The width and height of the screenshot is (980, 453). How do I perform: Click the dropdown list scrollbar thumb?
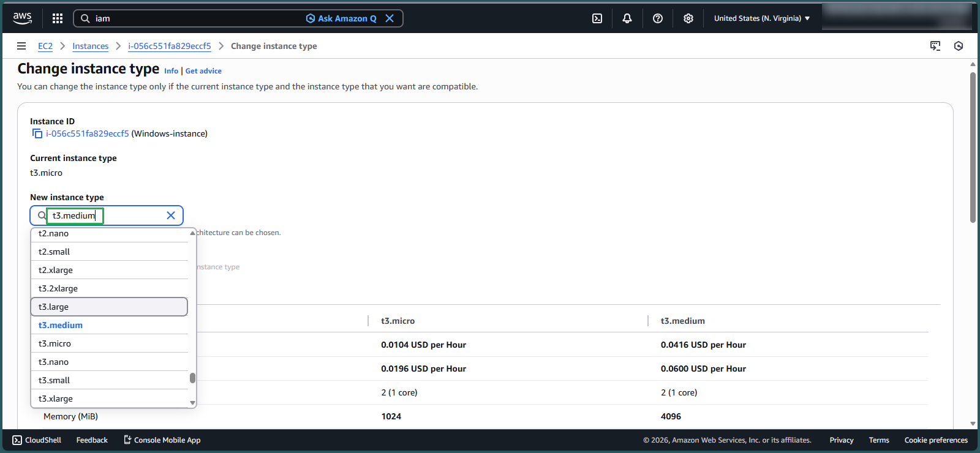click(x=192, y=378)
